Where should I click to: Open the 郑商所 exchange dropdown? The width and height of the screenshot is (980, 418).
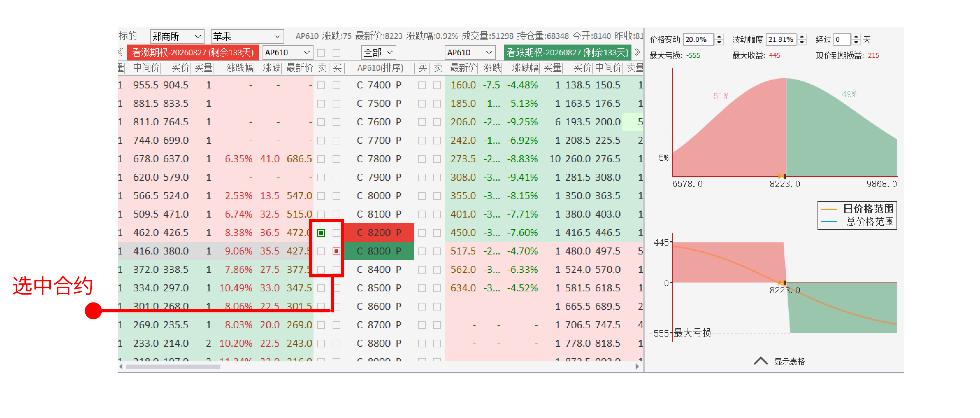pyautogui.click(x=177, y=37)
